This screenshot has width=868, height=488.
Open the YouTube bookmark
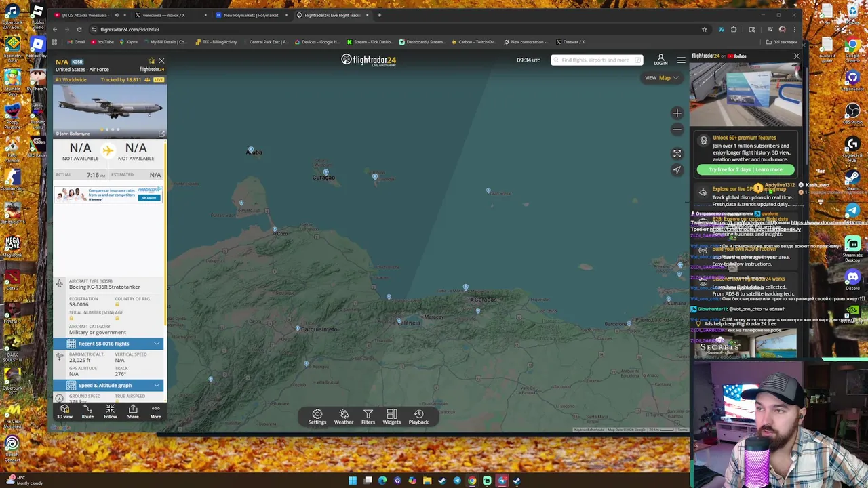(102, 42)
